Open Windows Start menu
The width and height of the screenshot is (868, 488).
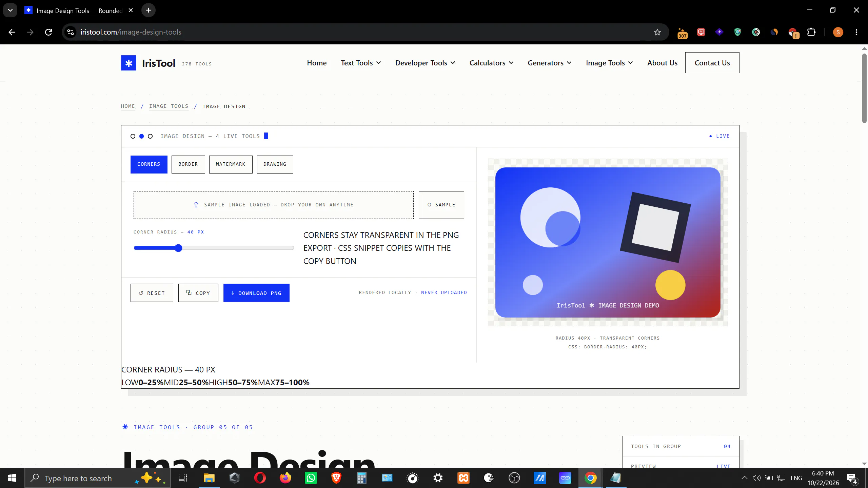tap(12, 478)
